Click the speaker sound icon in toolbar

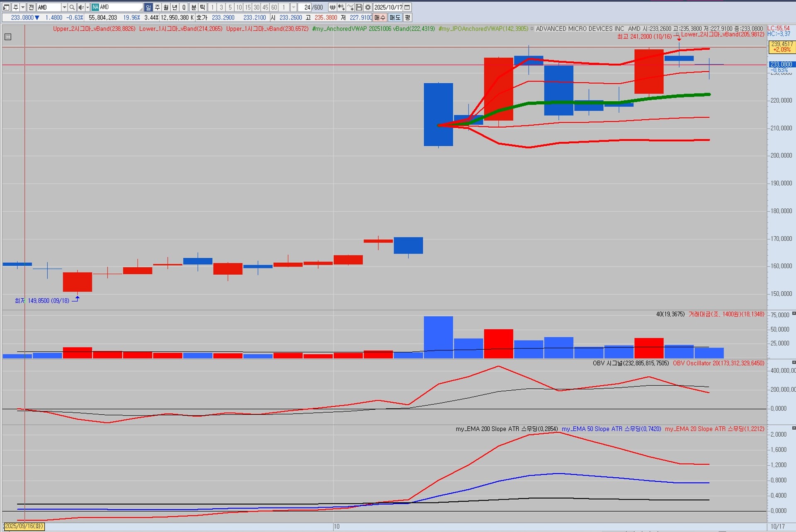click(81, 7)
